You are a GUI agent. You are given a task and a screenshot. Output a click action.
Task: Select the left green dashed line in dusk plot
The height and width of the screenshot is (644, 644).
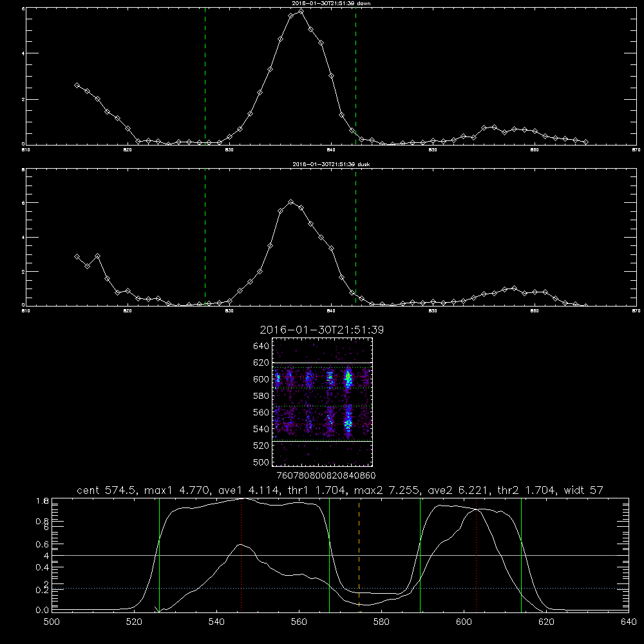(205, 237)
